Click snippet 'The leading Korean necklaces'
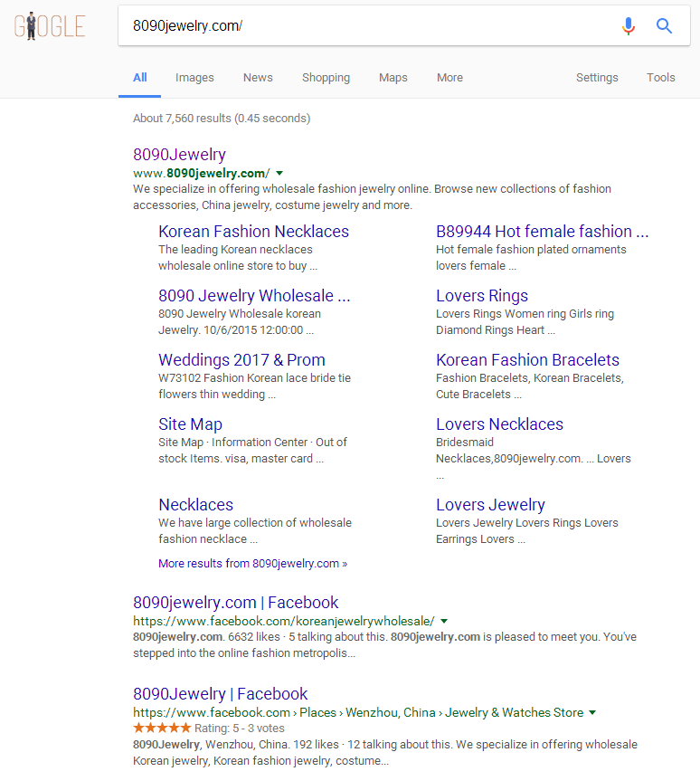 (x=235, y=250)
